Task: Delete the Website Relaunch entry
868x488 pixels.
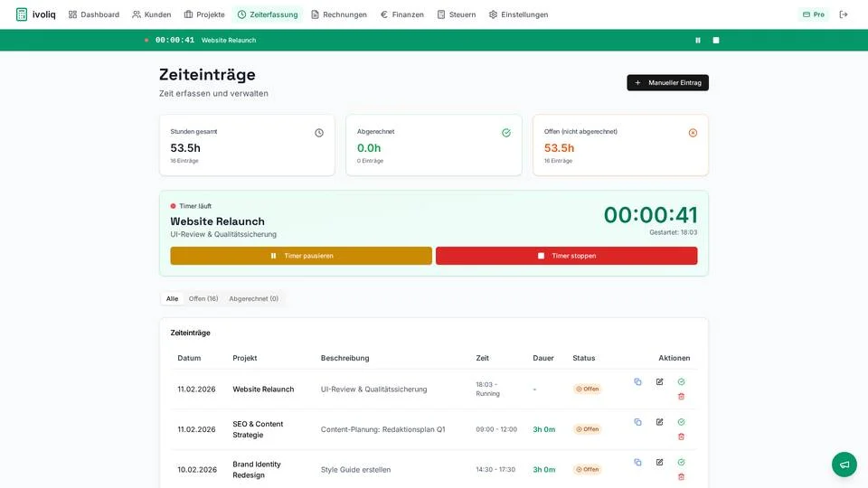Action: 681,396
